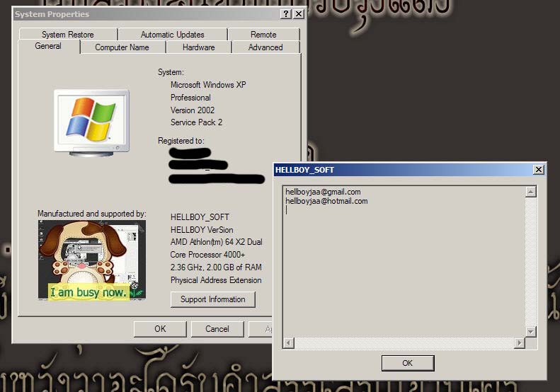
Task: Click the HELLBOY_SOFT manufacturer text
Action: pyautogui.click(x=200, y=217)
